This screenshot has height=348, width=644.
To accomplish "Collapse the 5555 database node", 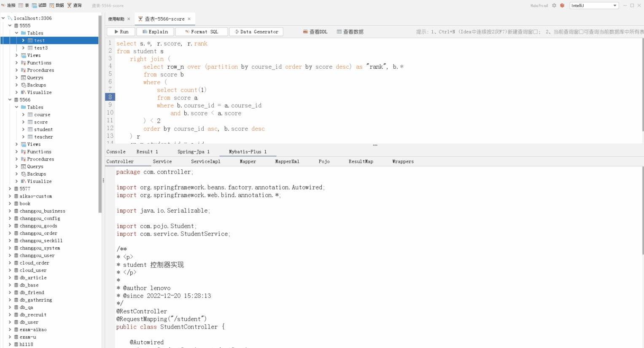I will coord(10,26).
